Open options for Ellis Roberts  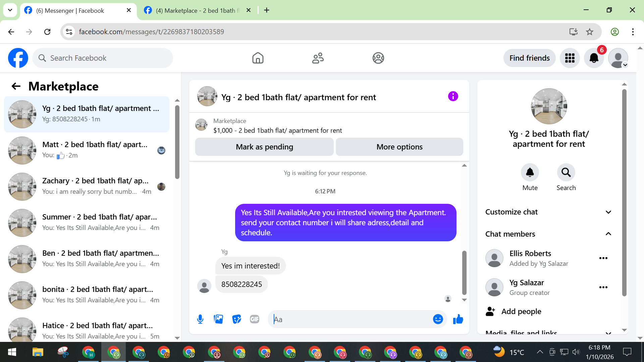coord(603,258)
